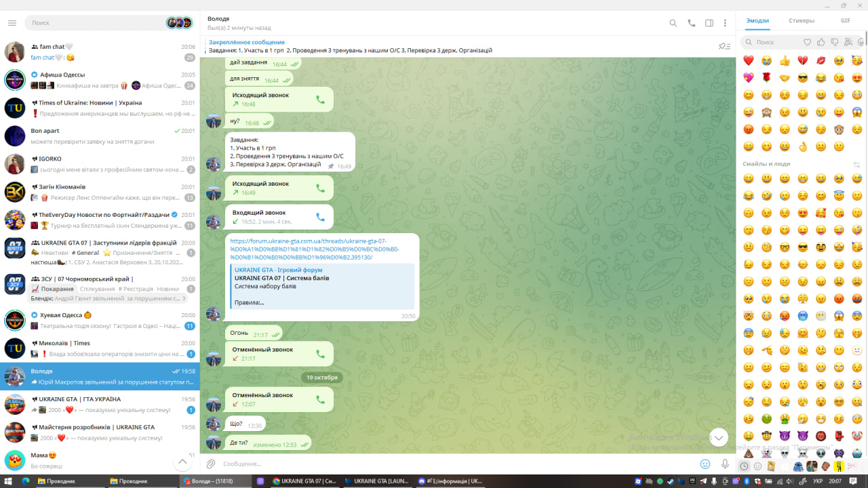Open the hamburger main menu

pyautogui.click(x=12, y=23)
